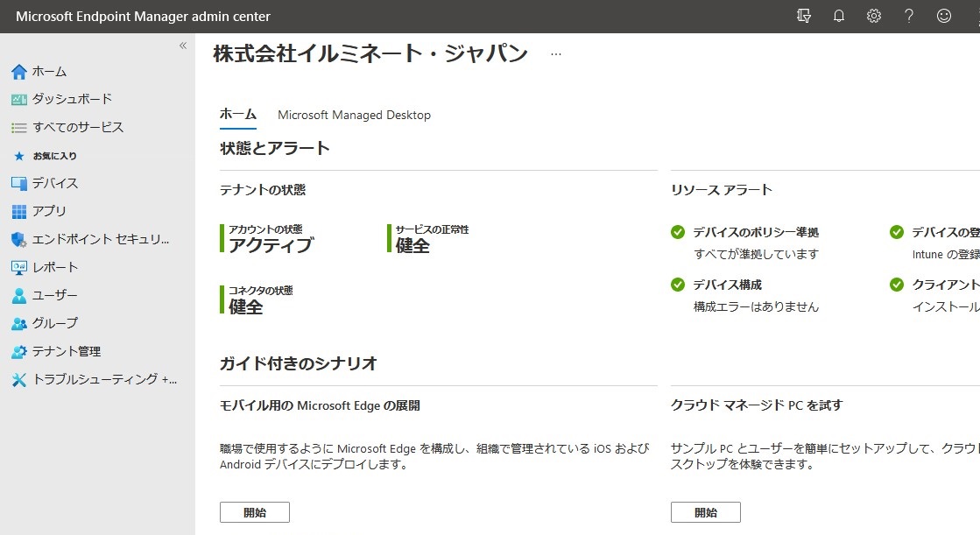The image size is (980, 535).
Task: Click green check beside デバイス構成
Action: tap(678, 285)
